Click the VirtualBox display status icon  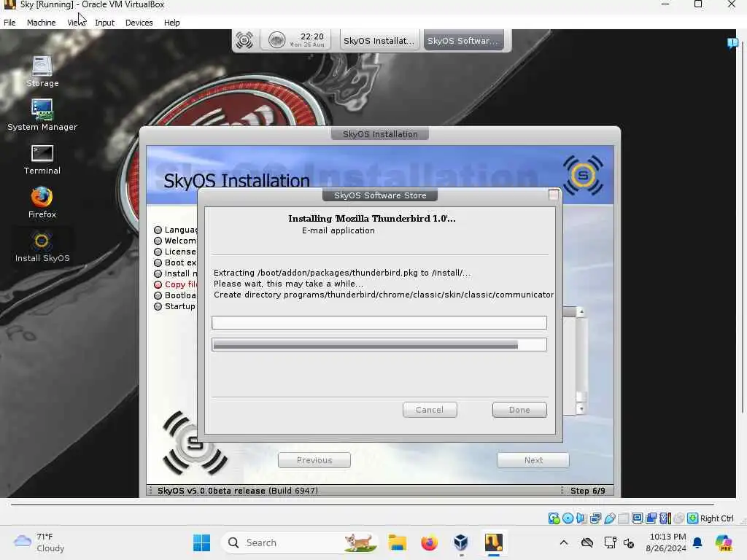[x=638, y=518]
